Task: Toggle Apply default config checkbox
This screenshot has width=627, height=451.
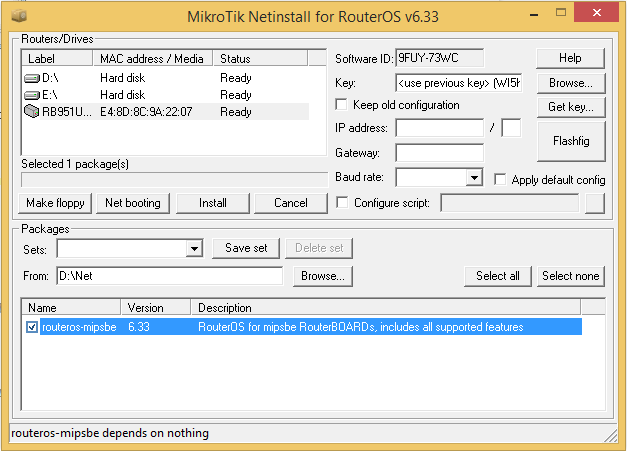Action: 499,180
